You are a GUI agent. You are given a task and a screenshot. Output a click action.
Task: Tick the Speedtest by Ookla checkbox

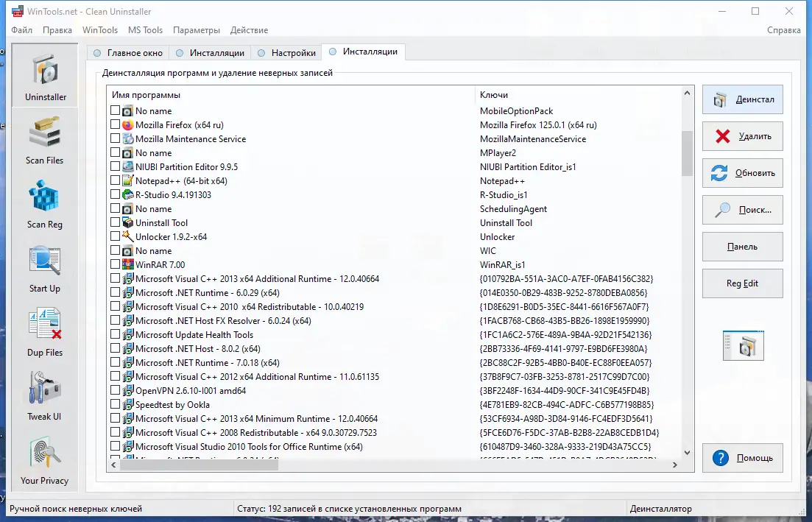click(115, 404)
